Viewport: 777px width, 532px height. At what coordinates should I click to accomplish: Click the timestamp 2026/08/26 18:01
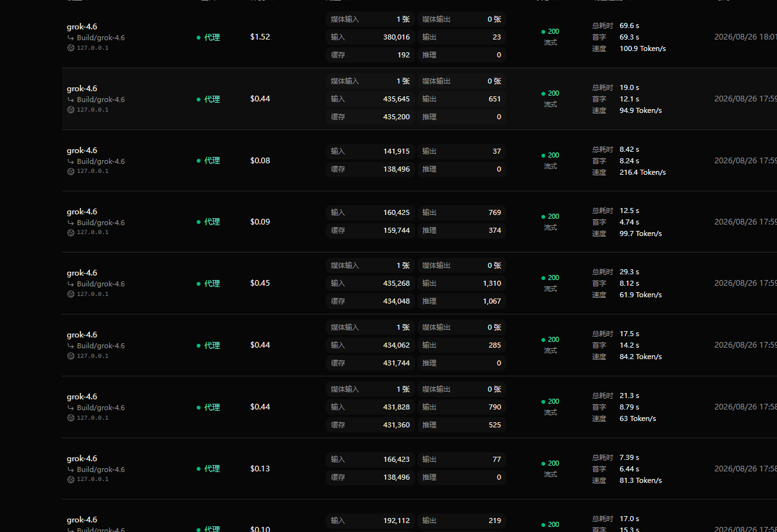coord(746,37)
